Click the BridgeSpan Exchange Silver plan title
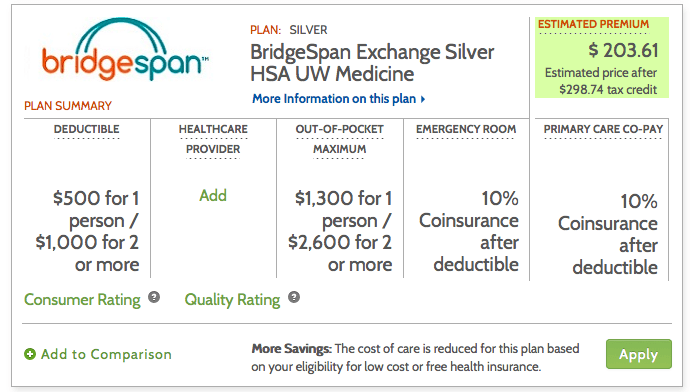This screenshot has width=690, height=392. [372, 63]
